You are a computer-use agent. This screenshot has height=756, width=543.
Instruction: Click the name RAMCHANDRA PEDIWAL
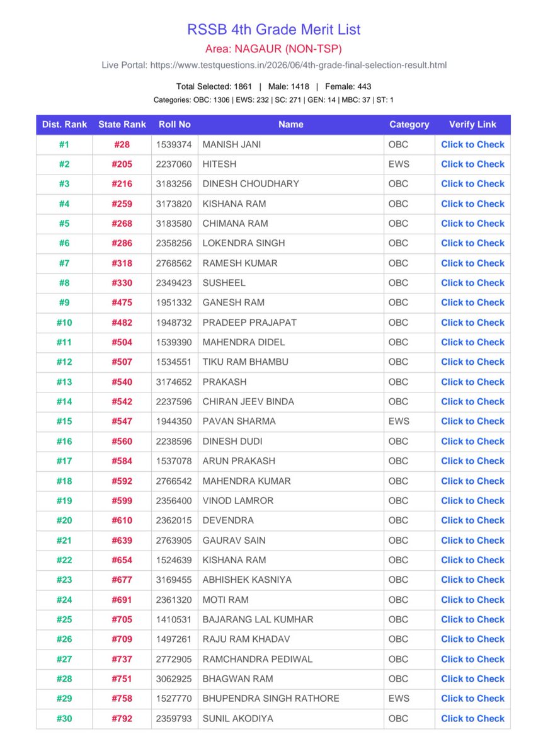point(258,659)
